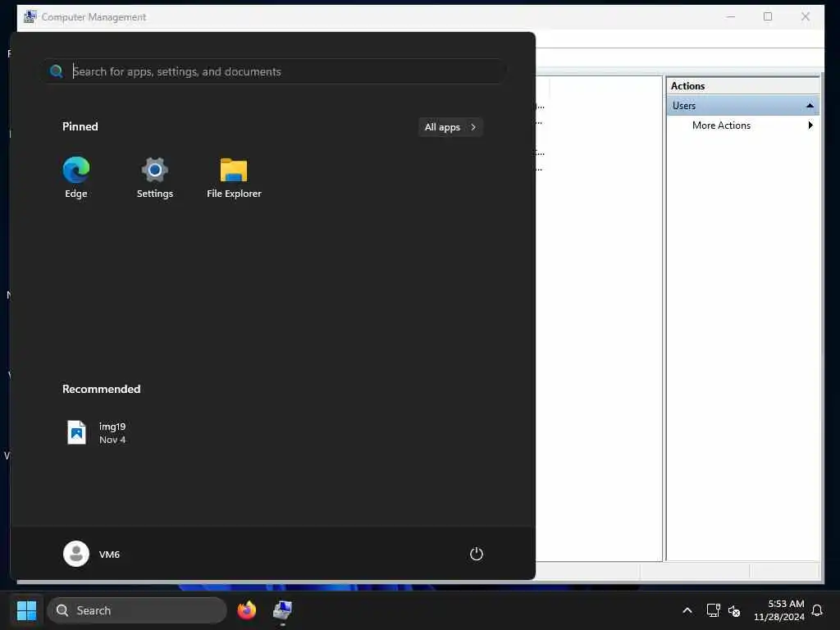Image resolution: width=840 pixels, height=630 pixels.
Task: Expand More Actions submenu arrow
Action: 810,126
